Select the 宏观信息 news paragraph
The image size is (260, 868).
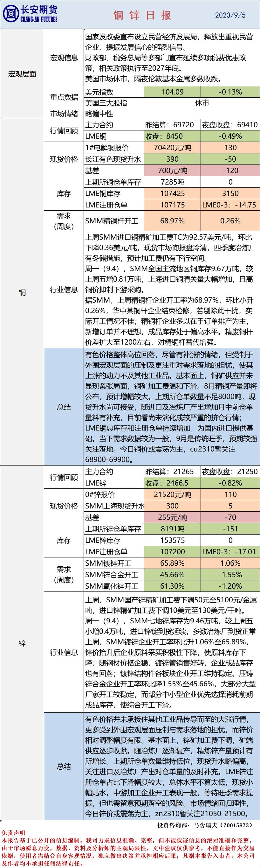click(x=172, y=58)
